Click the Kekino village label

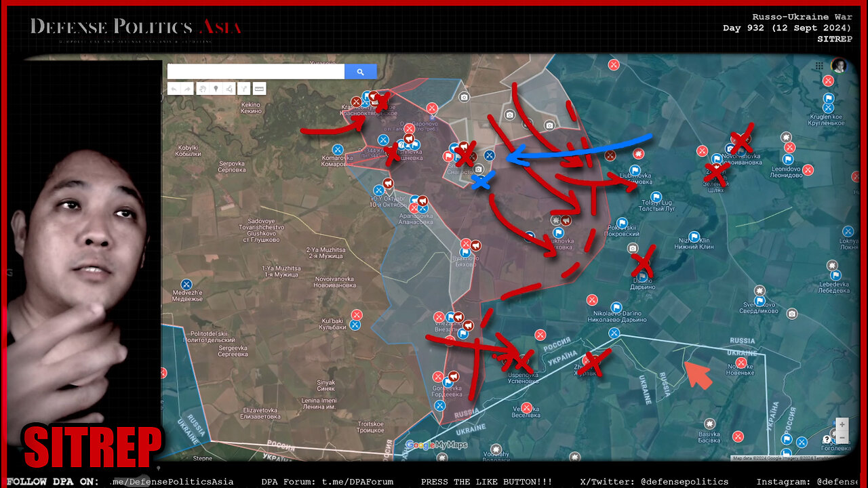point(251,108)
